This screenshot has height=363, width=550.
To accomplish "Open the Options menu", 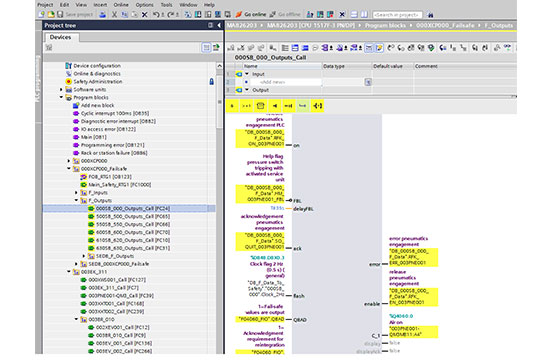I will pos(145,5).
